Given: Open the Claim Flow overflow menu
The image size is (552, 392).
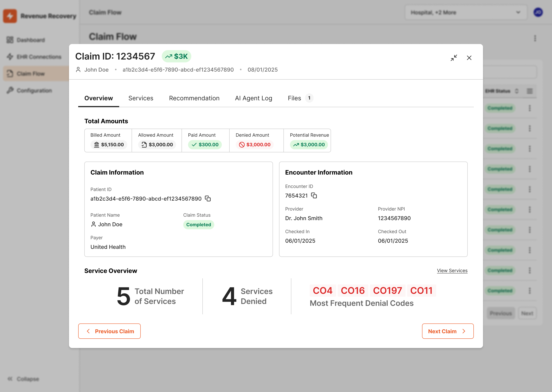Looking at the screenshot, I should click(x=535, y=38).
